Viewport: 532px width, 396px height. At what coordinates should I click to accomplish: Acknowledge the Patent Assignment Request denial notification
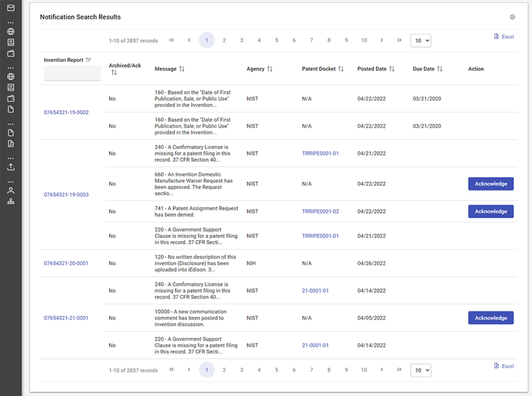click(490, 211)
